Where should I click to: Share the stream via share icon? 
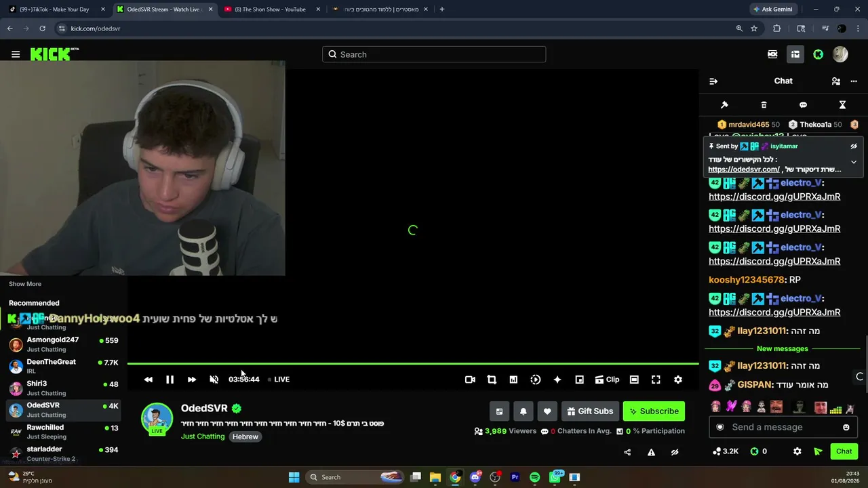[627, 452]
